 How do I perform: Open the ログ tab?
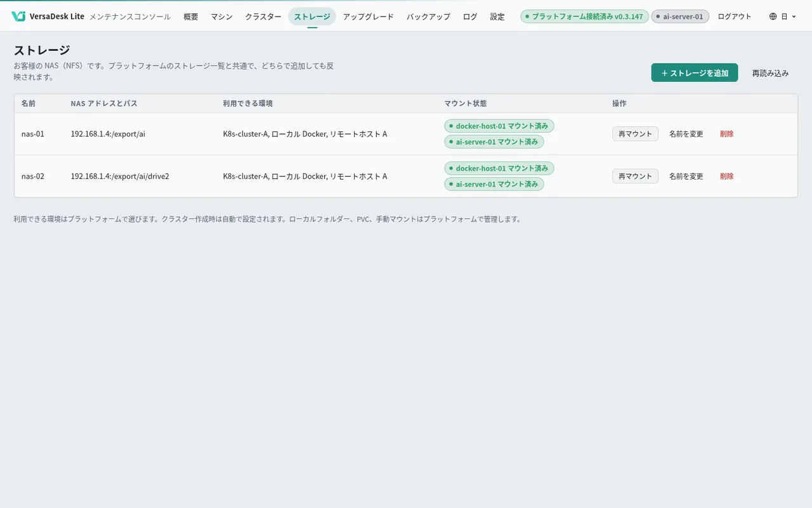470,17
